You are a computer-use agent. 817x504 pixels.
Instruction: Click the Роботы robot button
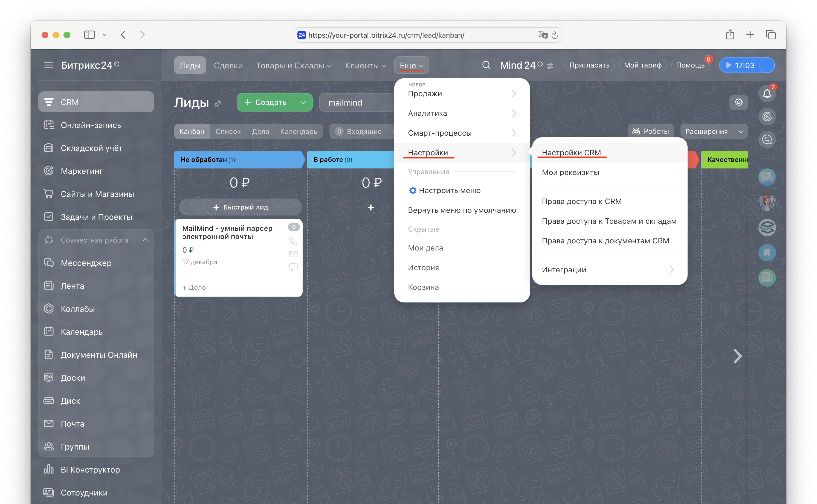651,131
